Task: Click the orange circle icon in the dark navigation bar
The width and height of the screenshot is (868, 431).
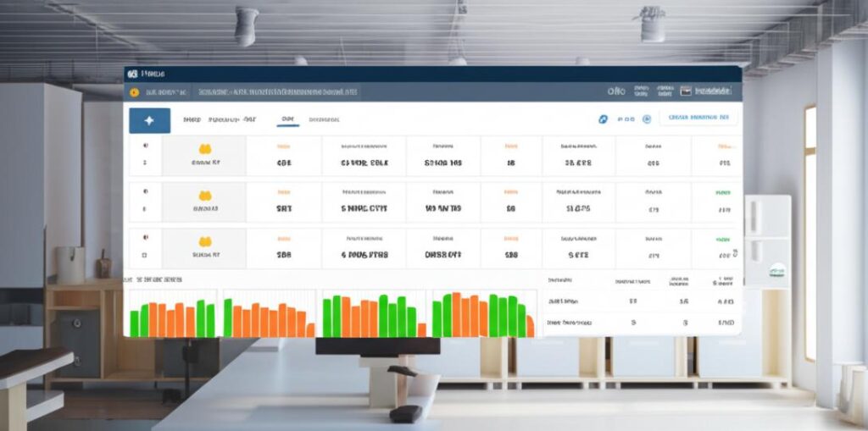Action: click(x=134, y=91)
